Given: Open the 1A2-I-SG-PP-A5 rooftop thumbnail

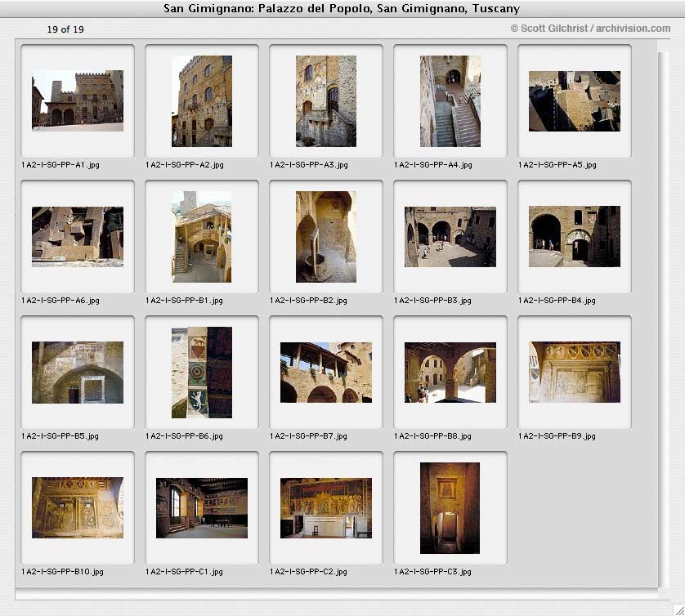Looking at the screenshot, I should (x=575, y=101).
